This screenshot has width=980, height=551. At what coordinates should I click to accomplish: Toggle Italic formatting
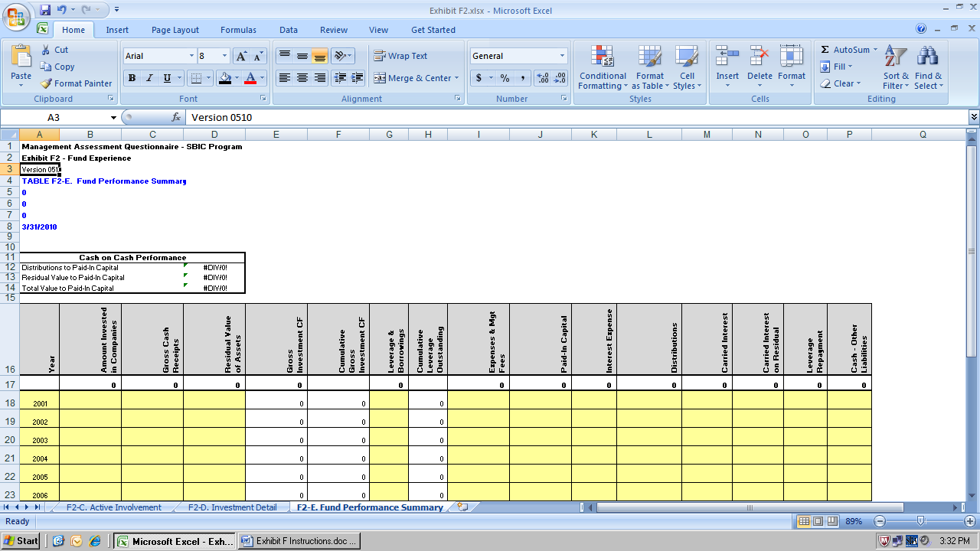[149, 78]
